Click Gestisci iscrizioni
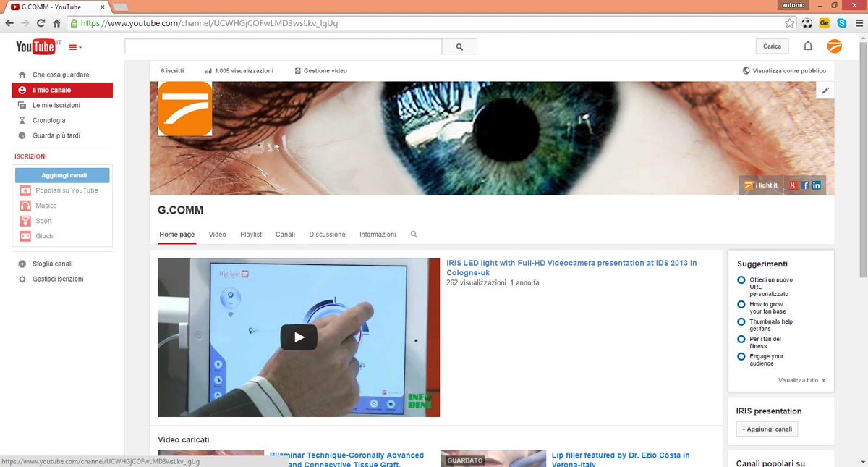868x467 pixels. [x=58, y=279]
